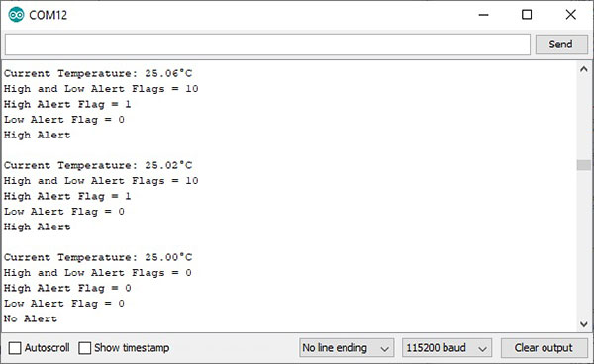
Task: Click the line Current Temperature: 25.06°C
Action: [x=98, y=73]
